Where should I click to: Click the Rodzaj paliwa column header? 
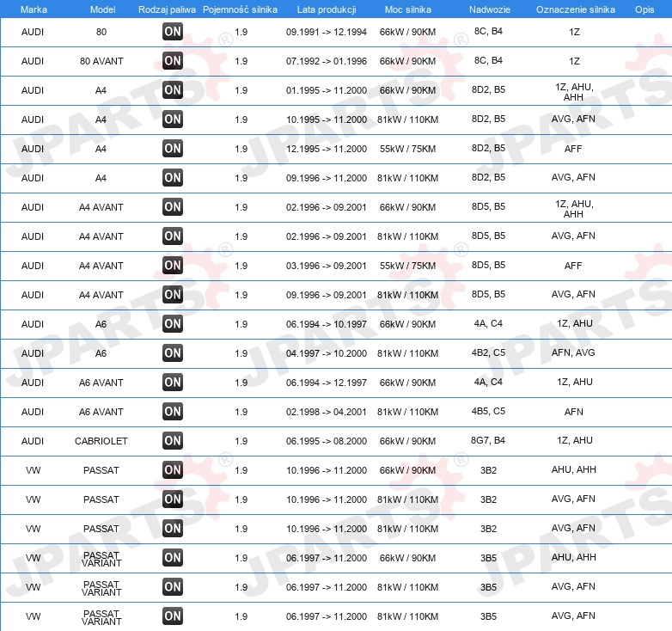coord(167,9)
